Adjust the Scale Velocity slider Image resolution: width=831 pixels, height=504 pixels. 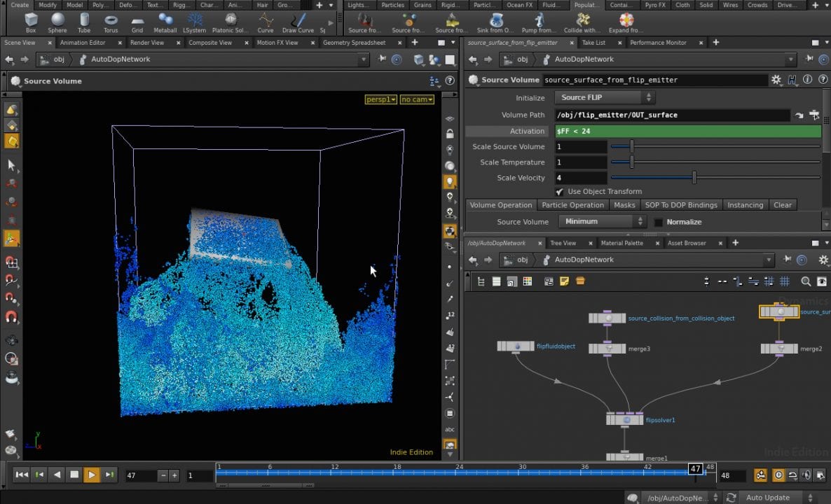694,178
